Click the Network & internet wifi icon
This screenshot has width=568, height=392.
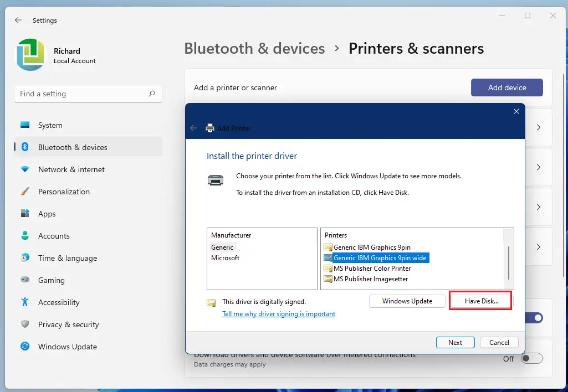25,169
